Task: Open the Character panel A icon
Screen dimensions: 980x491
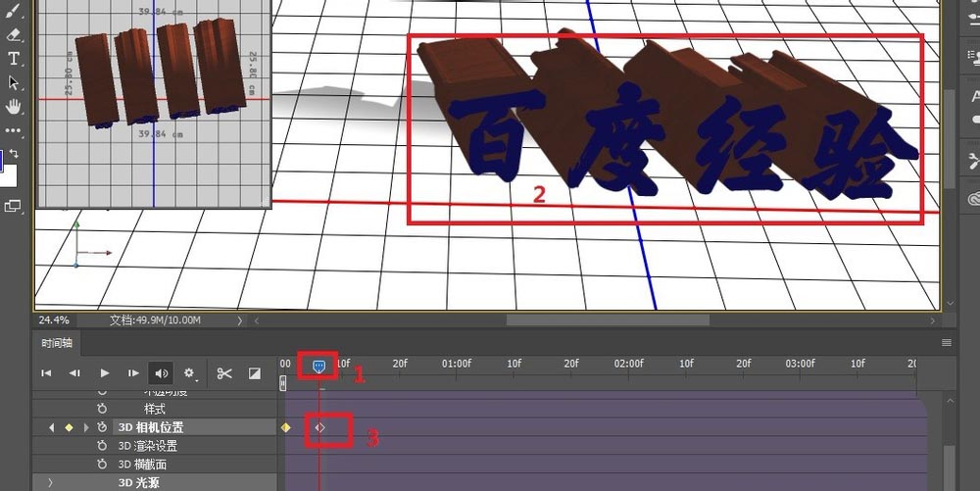Action: tap(974, 96)
